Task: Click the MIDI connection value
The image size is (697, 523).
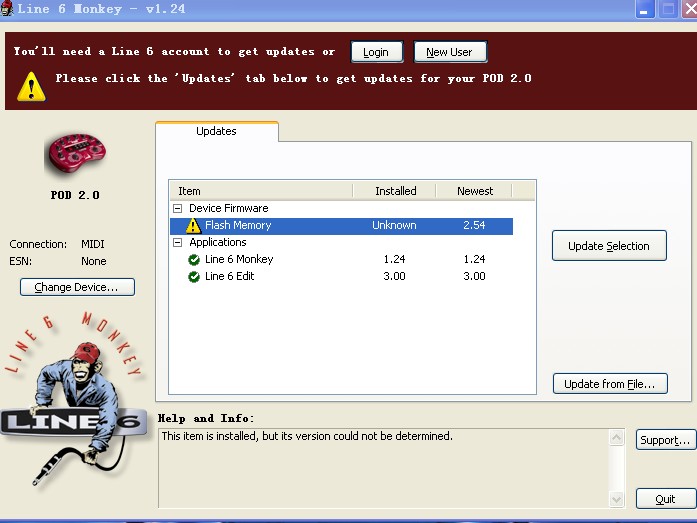Action: pos(92,244)
